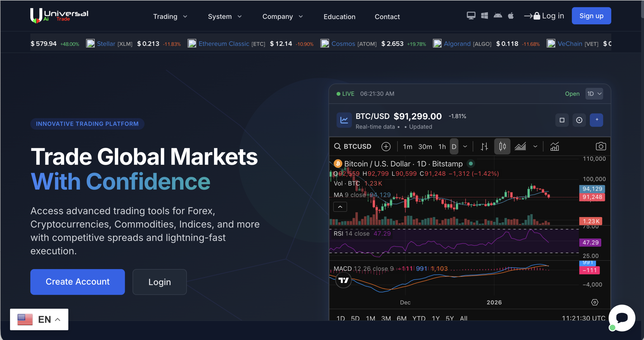
Task: Collapse the price pane with the arrow toggle
Action: pyautogui.click(x=340, y=207)
